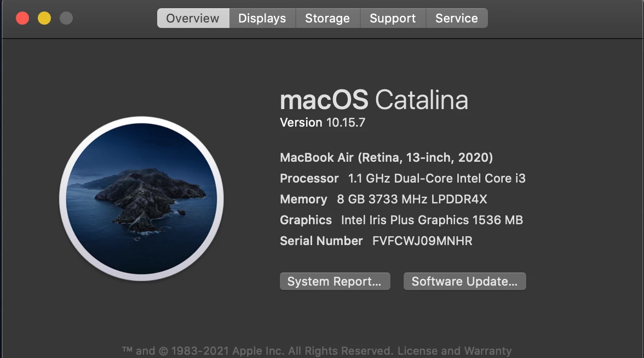Minimize window with the yellow button
Screen dimensions: 644x358
[44, 18]
